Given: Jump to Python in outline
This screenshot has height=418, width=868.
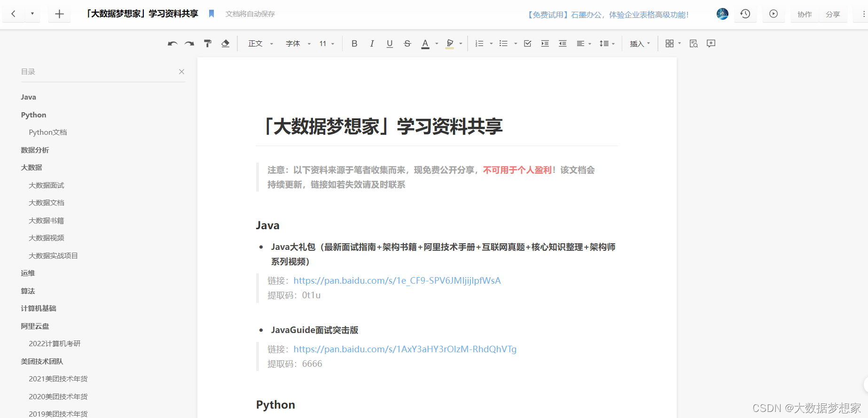Looking at the screenshot, I should tap(33, 115).
